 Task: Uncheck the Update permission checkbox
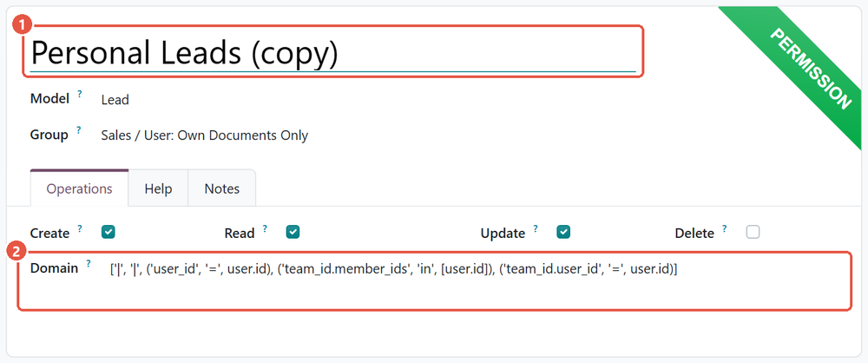(x=563, y=232)
